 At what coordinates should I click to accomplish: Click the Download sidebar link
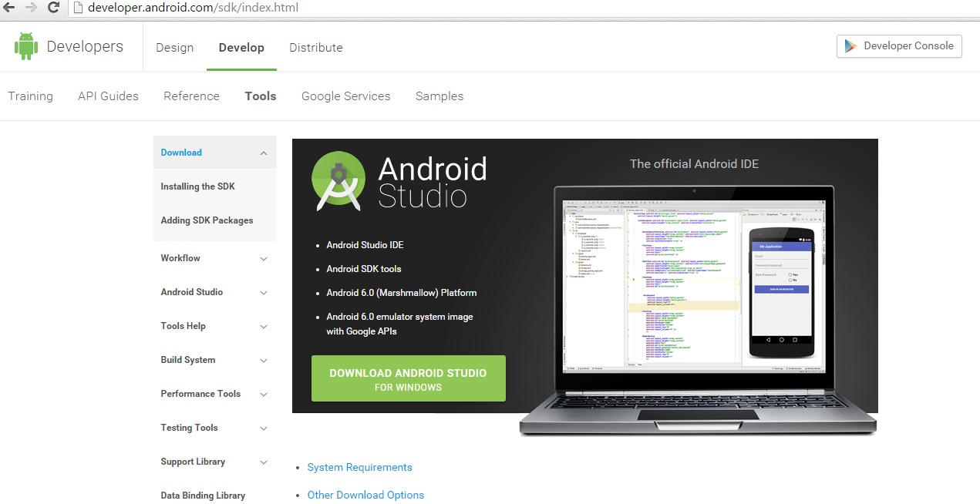click(181, 153)
